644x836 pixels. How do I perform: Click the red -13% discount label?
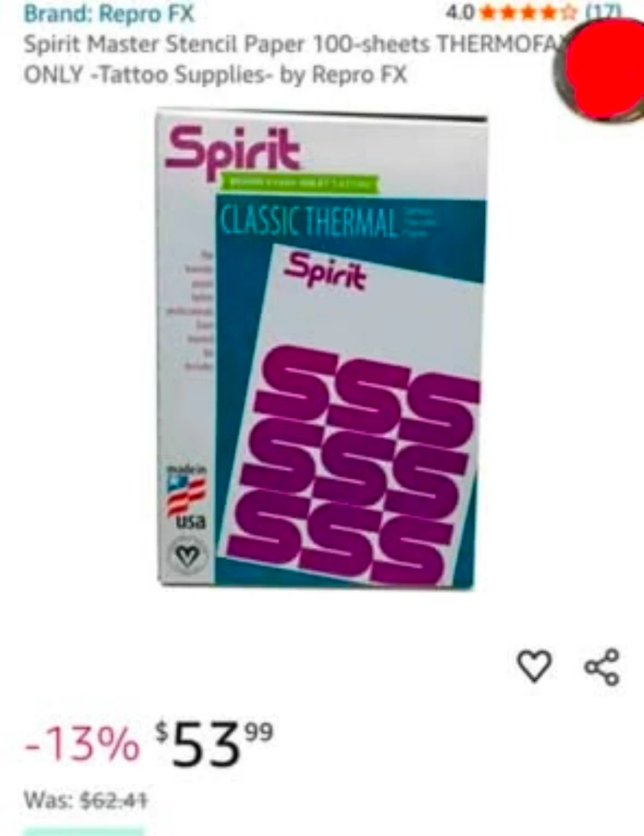(x=82, y=744)
